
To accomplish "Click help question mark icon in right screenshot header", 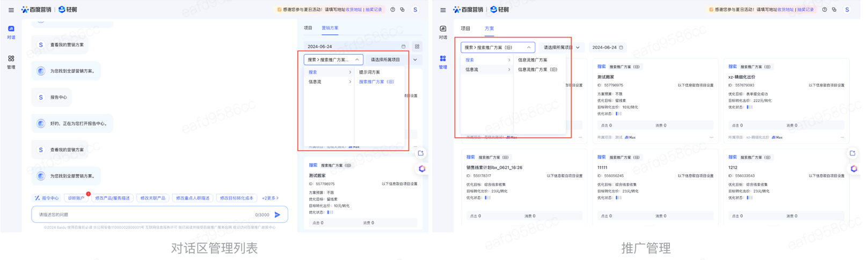I will (825, 10).
